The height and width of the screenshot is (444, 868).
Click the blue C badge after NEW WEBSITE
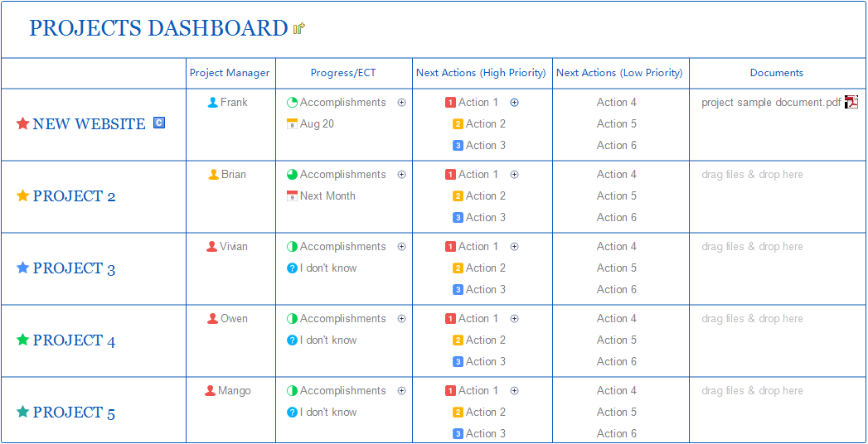(x=159, y=123)
